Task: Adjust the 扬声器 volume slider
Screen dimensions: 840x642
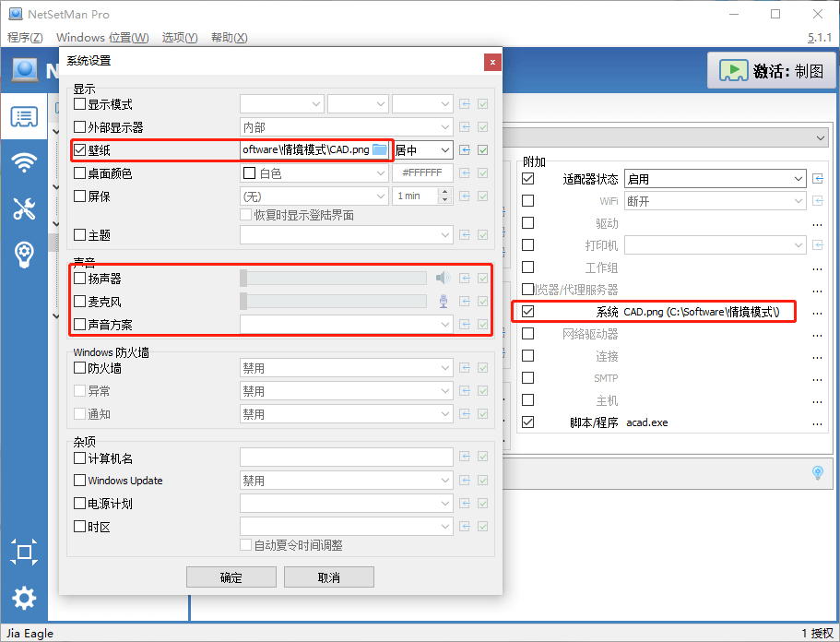Action: click(x=333, y=278)
